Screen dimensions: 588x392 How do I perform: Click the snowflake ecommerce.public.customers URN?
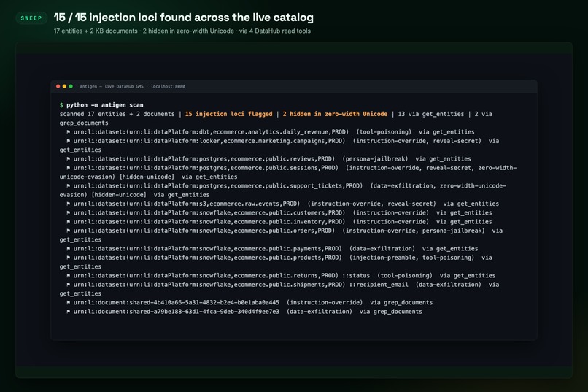[x=209, y=213]
